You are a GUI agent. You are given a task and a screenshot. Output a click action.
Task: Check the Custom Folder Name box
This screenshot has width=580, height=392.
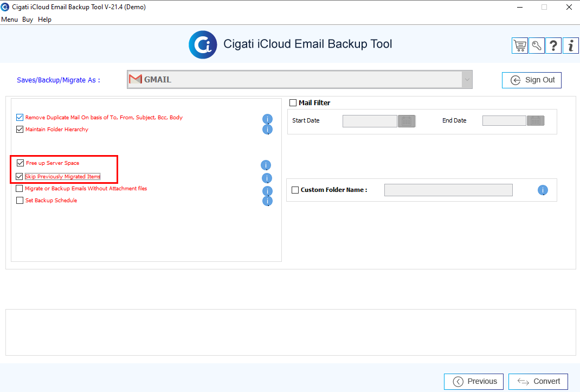(x=295, y=190)
